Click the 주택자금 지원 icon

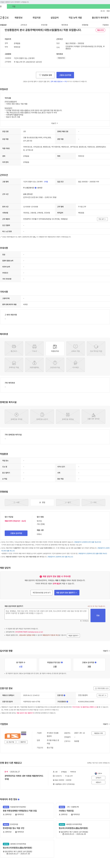tap(14, 365)
